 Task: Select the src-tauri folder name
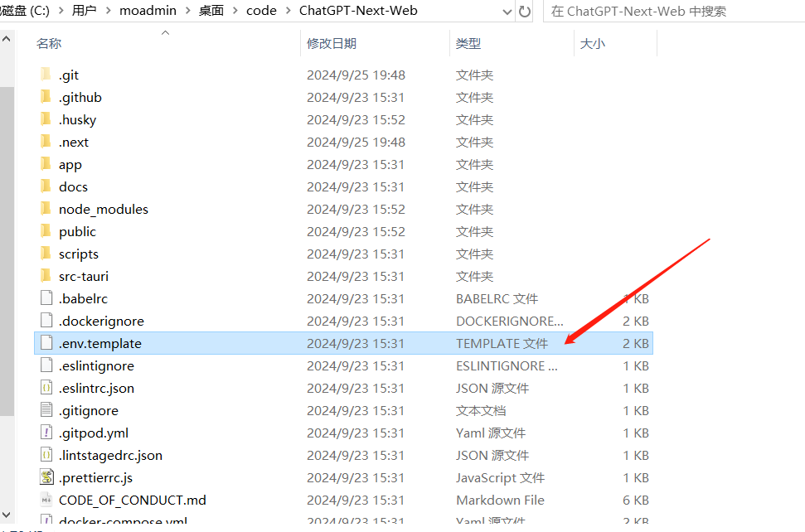coord(84,277)
